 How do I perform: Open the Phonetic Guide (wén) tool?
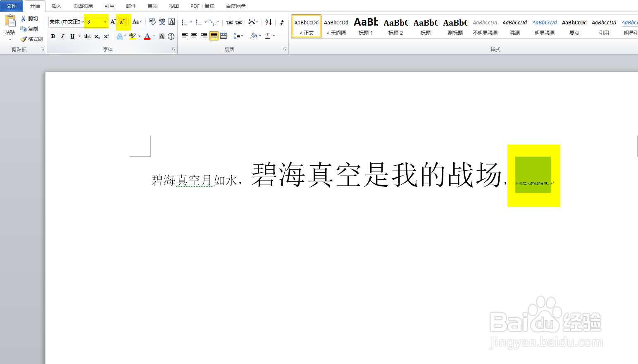pos(162,22)
